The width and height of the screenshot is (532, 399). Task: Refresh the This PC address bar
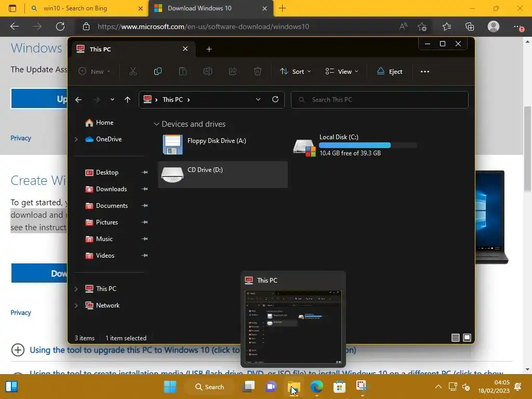275,99
